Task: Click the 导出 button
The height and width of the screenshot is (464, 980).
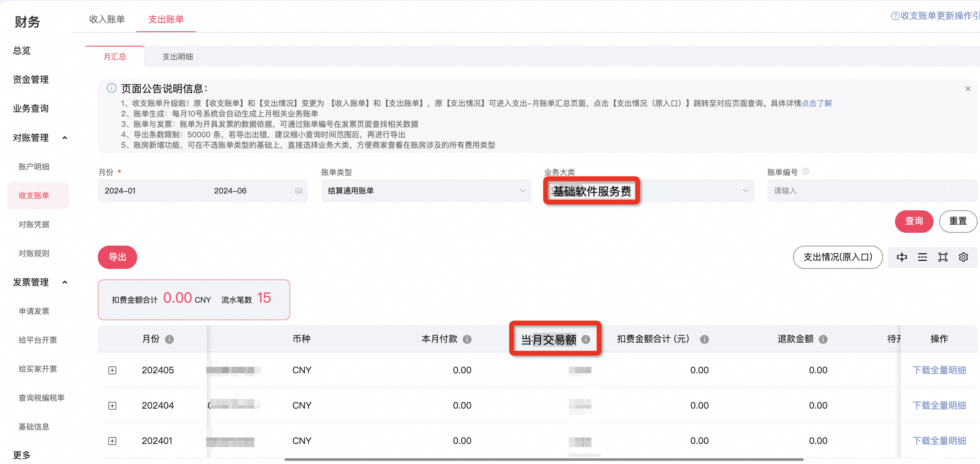Action: 117,257
